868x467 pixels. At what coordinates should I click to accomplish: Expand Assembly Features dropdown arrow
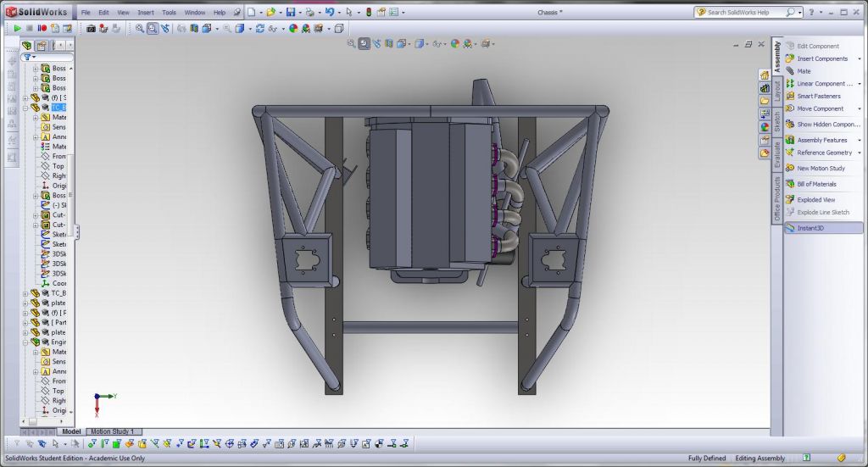pos(859,141)
